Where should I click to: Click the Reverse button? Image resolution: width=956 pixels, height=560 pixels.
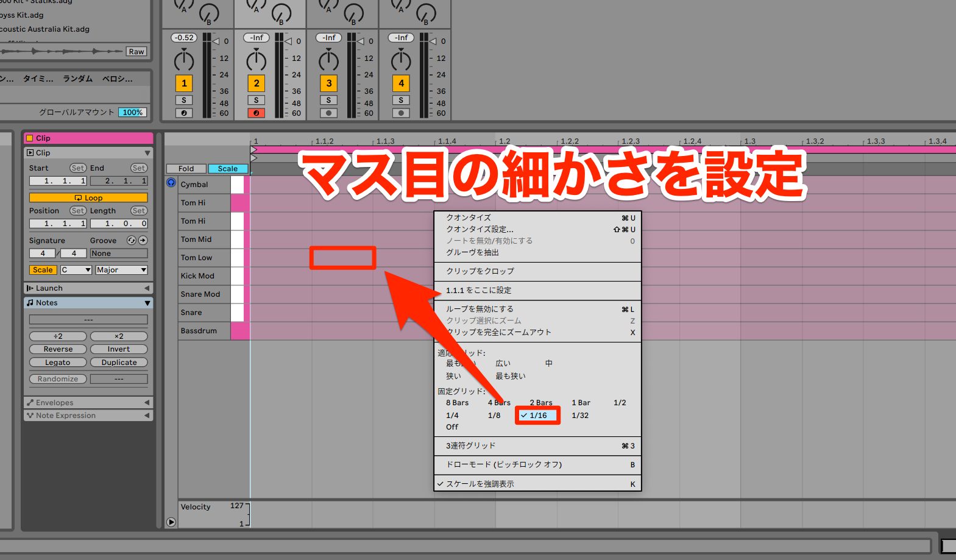click(58, 349)
